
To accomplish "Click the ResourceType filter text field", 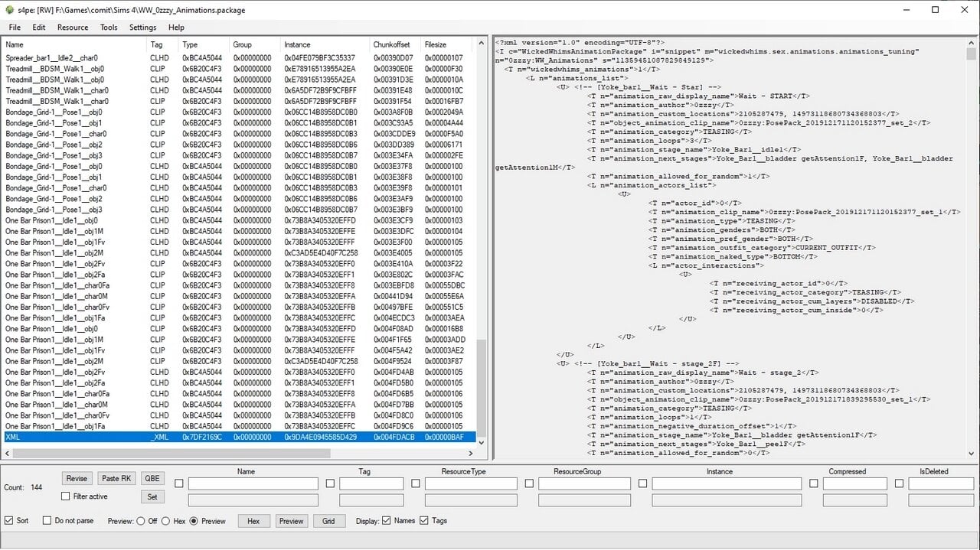I will 471,483.
